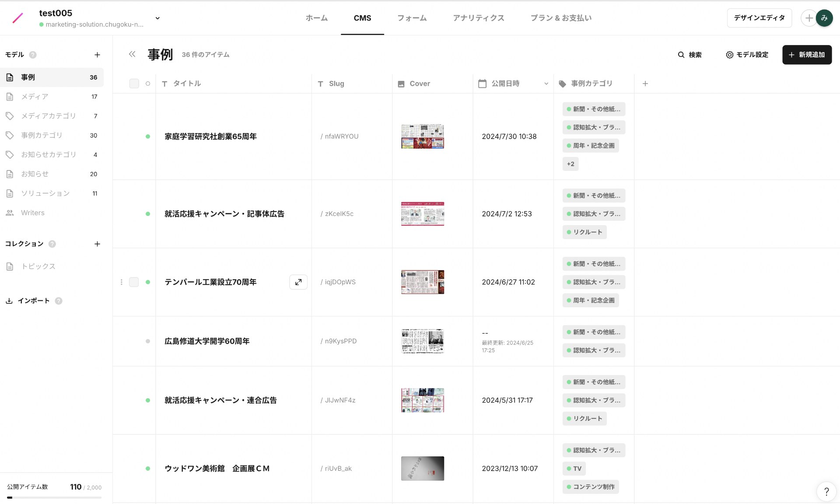The image size is (840, 504).
Task: Click the add column plus icon
Action: (645, 83)
